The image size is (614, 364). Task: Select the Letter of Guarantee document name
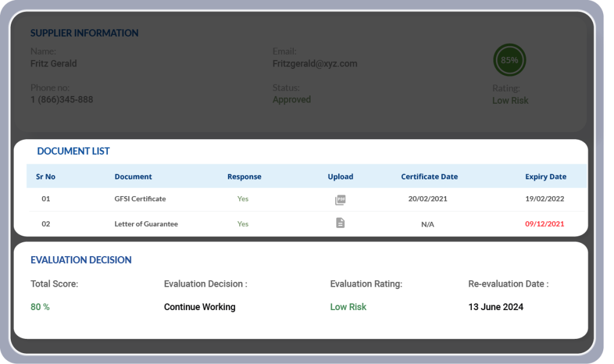pos(146,224)
